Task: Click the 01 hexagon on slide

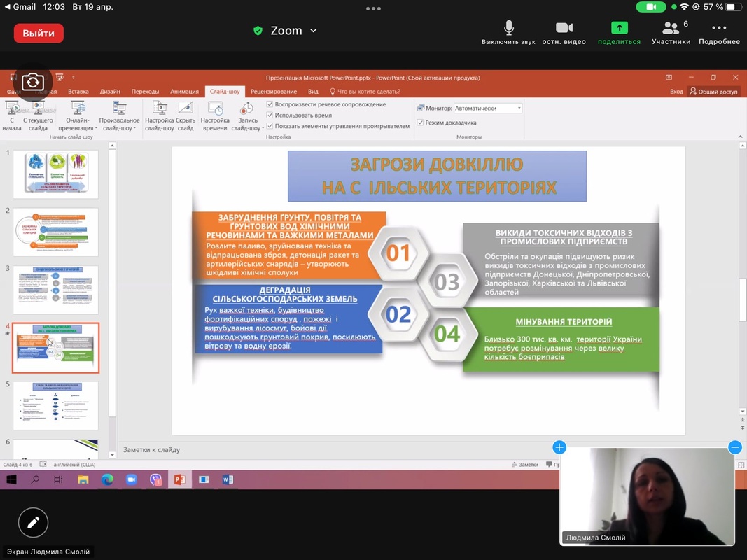Action: click(x=398, y=253)
